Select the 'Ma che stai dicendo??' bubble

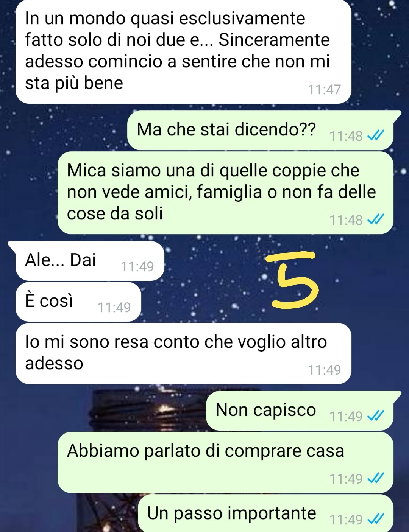point(261,131)
